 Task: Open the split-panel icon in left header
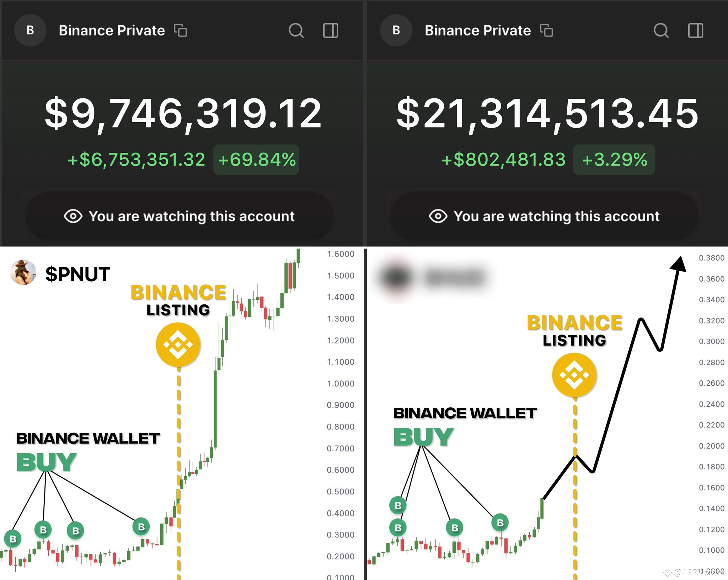coord(330,31)
